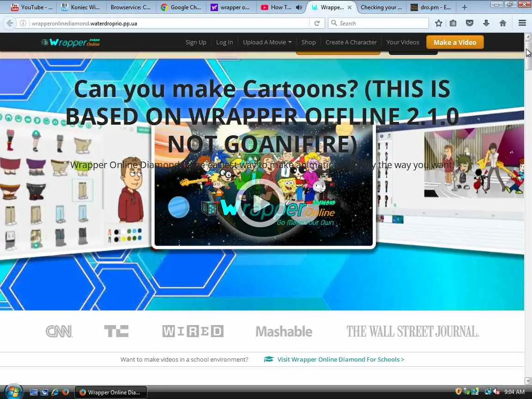Click the Show Desktop taskbar icon
The image size is (532, 399).
[34, 392]
